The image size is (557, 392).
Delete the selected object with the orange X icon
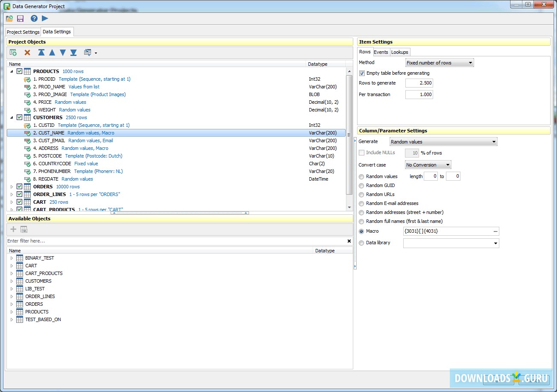click(27, 53)
